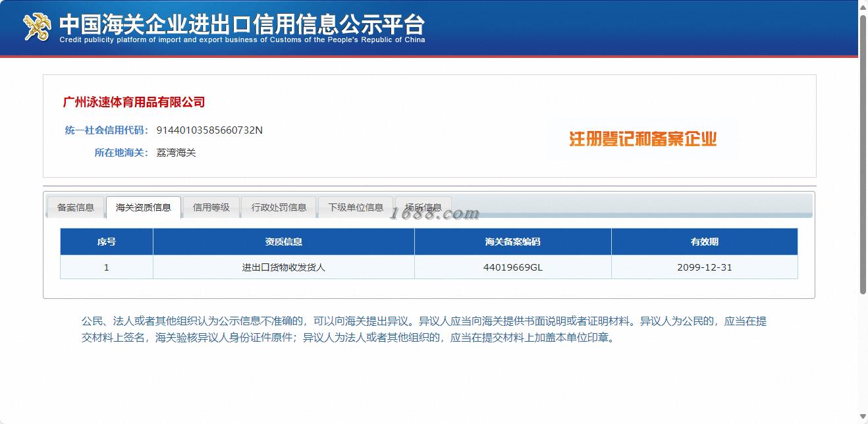868x424 pixels.
Task: Select the 海关资质信息 tab
Action: pos(144,207)
